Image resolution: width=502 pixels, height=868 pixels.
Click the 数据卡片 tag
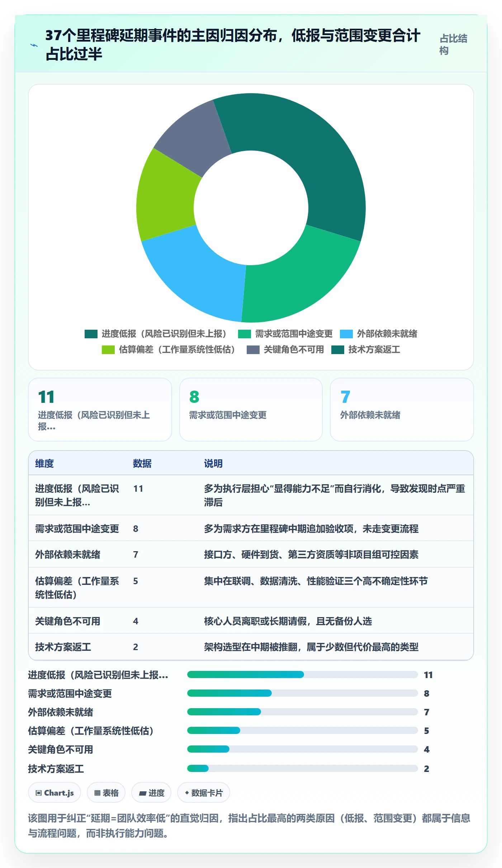[204, 793]
